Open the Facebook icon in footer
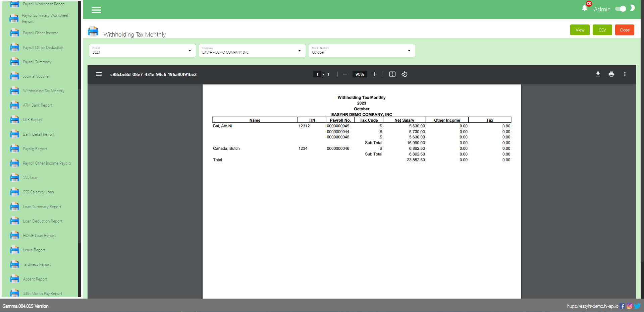The width and height of the screenshot is (644, 312). pos(623,306)
